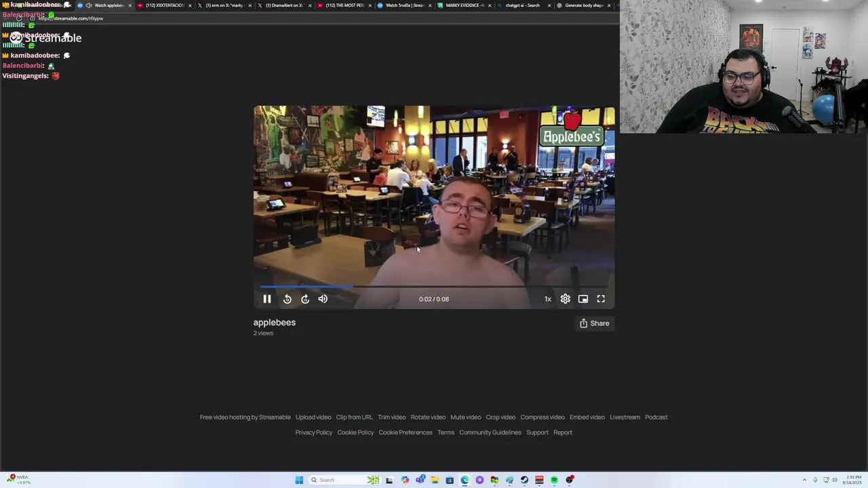Open the Upload video link
The image size is (868, 488).
tap(313, 418)
